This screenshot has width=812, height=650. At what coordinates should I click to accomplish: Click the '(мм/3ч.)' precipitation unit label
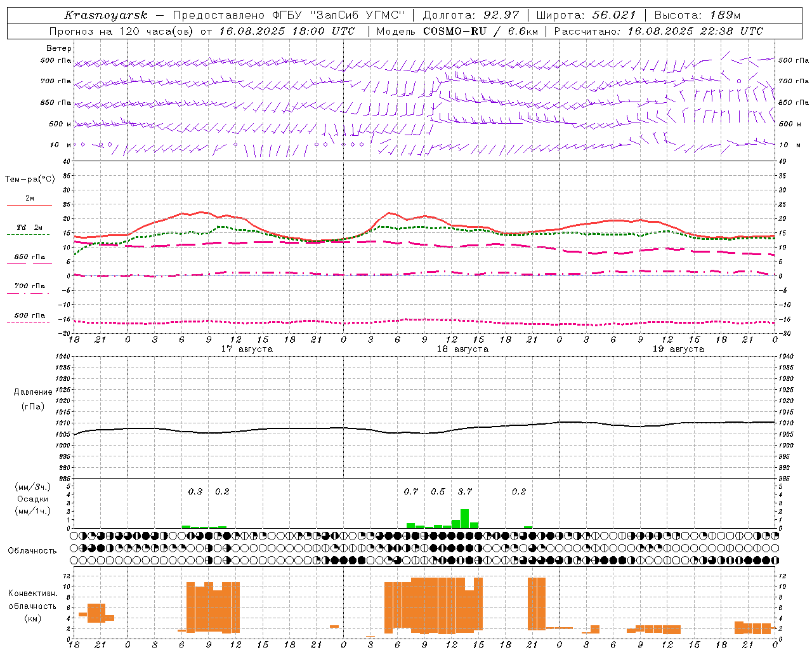pos(34,487)
